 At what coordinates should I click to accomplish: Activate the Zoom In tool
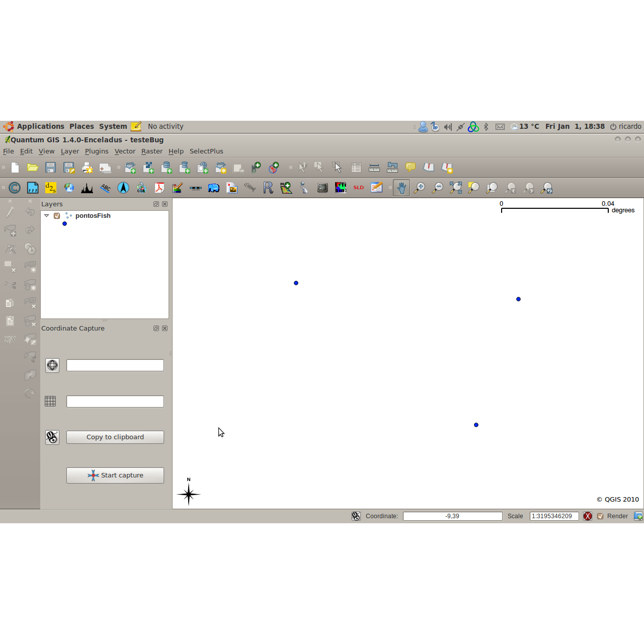coord(420,188)
